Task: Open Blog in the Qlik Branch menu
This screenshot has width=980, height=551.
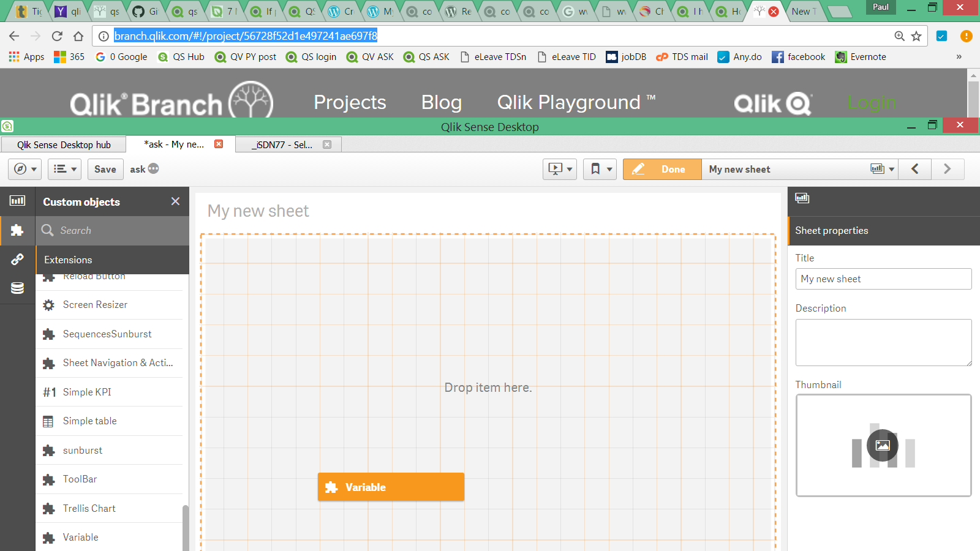Action: (x=442, y=102)
